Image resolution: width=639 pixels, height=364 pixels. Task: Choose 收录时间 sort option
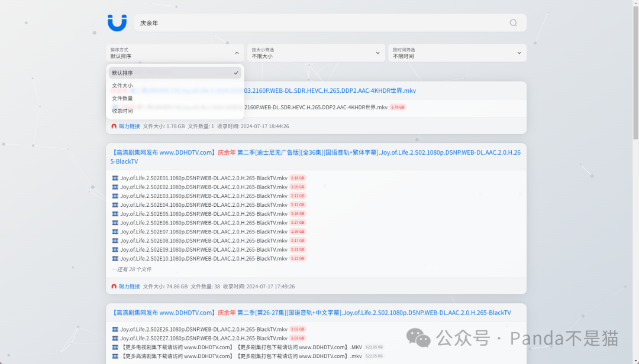point(175,110)
